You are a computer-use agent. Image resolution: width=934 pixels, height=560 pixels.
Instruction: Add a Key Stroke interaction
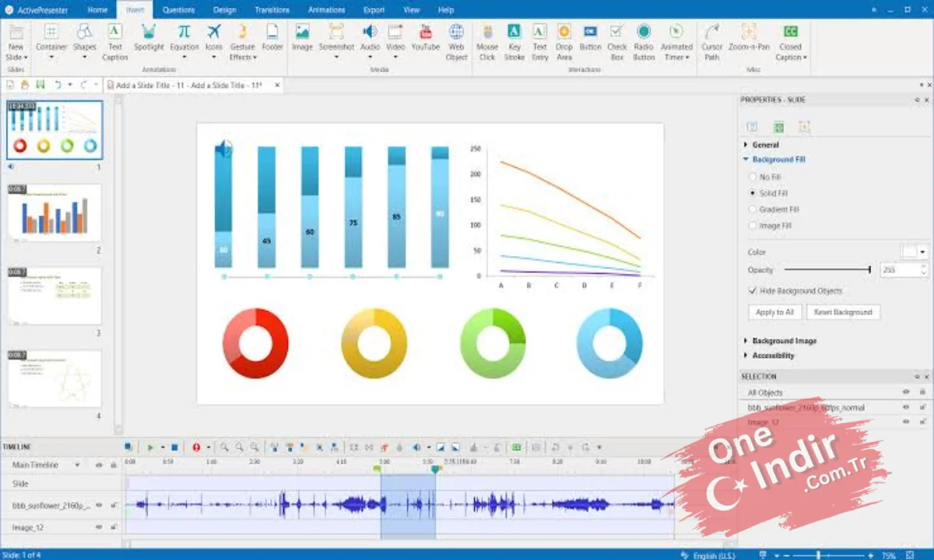pyautogui.click(x=514, y=42)
